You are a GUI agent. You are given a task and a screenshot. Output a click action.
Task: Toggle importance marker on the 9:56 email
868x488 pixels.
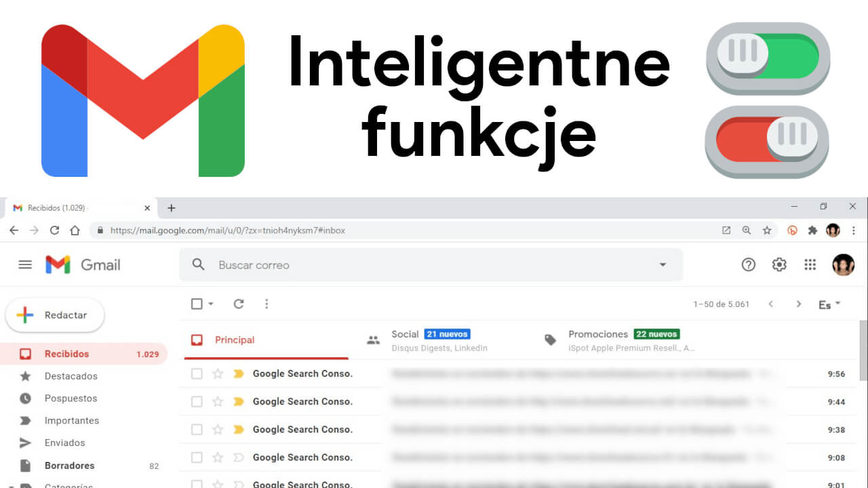[x=238, y=373]
